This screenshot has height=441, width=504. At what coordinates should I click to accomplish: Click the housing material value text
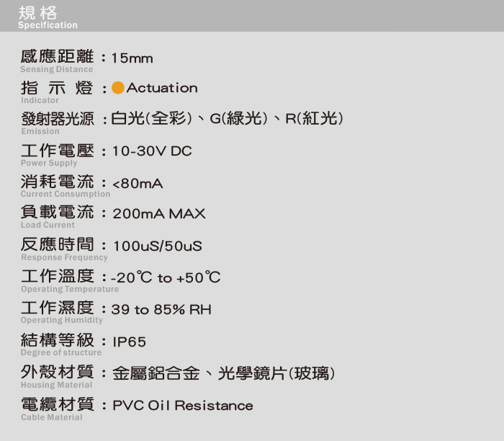coord(224,373)
